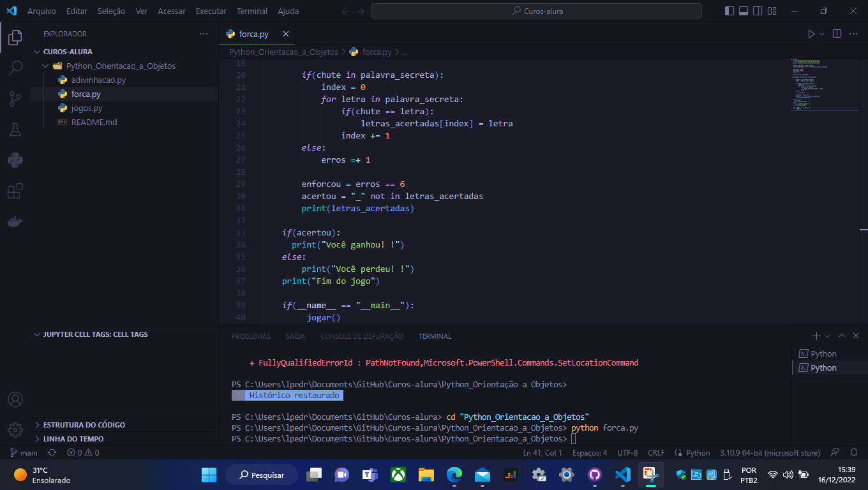Open the Editar menu
The height and width of the screenshot is (490, 868).
point(77,11)
